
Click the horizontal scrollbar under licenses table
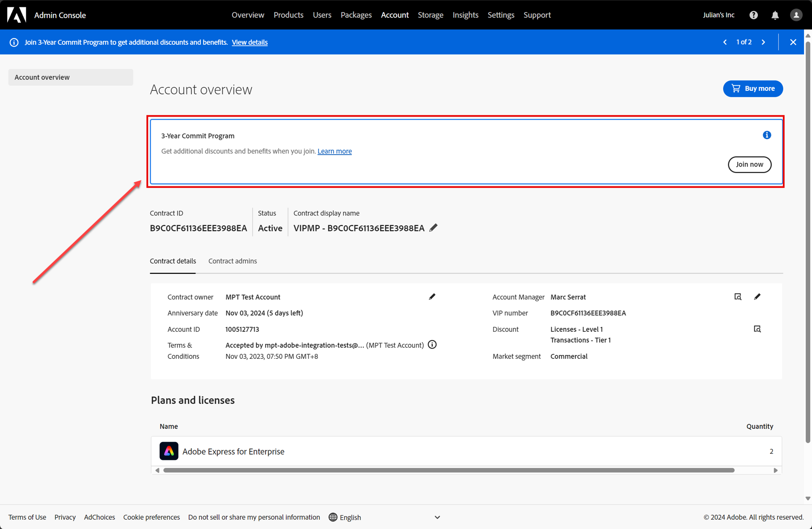pos(448,470)
